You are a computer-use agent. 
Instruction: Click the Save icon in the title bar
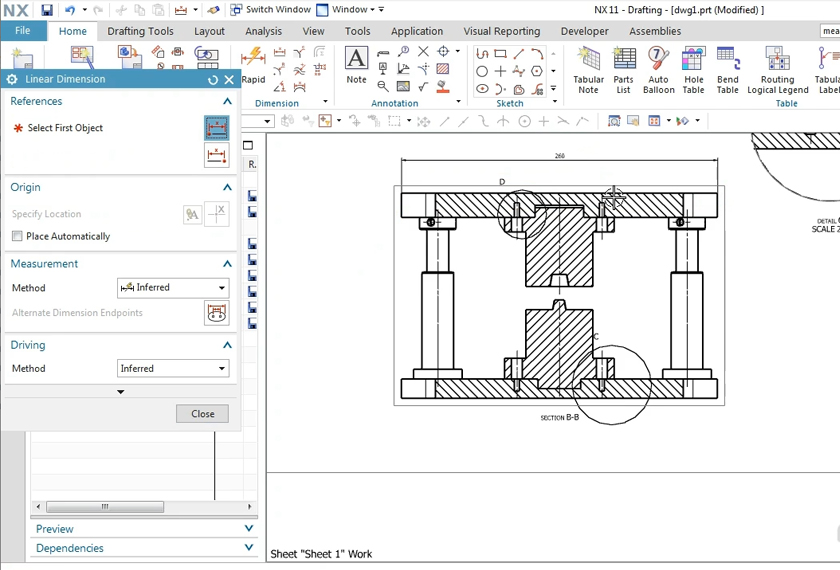(x=47, y=10)
